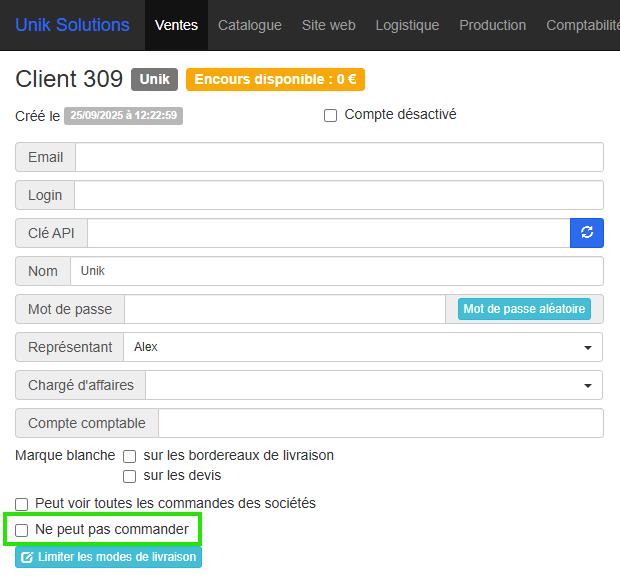This screenshot has width=620, height=582.
Task: Generate a random password with Mot de passe aléatoire
Action: [x=524, y=309]
